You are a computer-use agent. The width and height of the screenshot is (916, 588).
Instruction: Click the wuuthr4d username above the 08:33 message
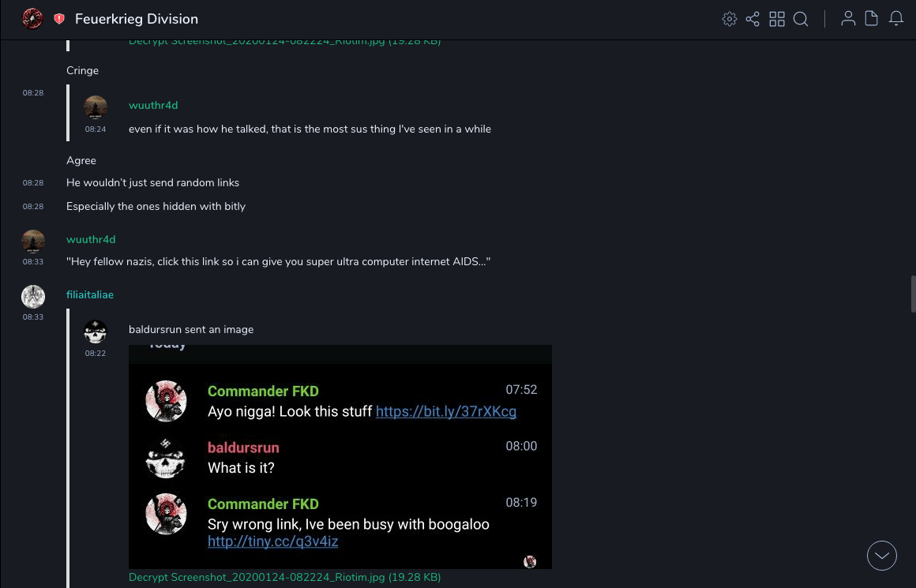click(x=91, y=240)
